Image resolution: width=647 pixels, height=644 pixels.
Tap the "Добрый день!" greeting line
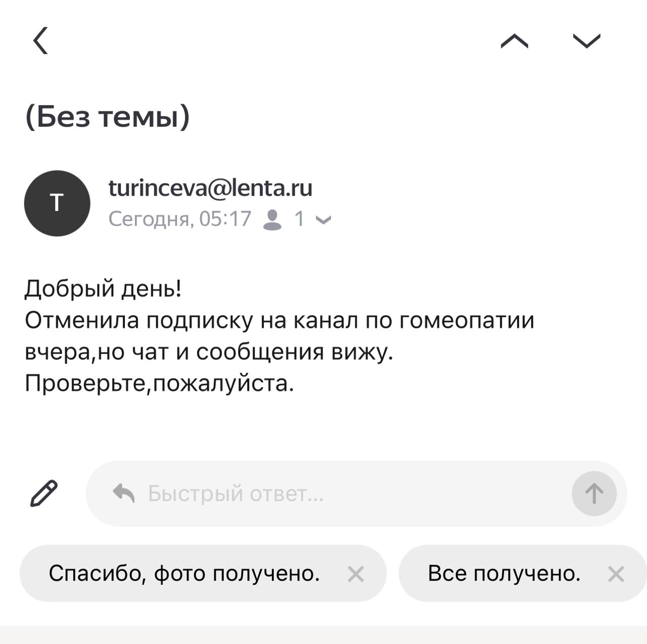coord(103,289)
